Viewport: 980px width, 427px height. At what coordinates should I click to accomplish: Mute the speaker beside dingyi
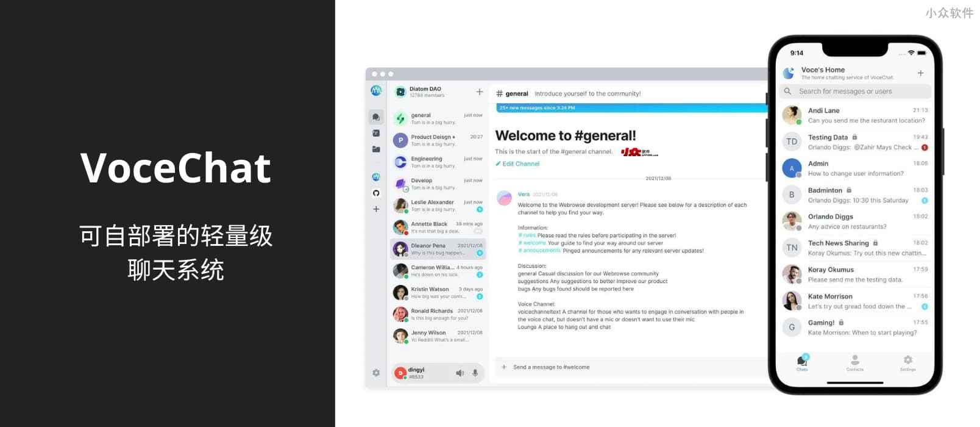[x=460, y=373]
